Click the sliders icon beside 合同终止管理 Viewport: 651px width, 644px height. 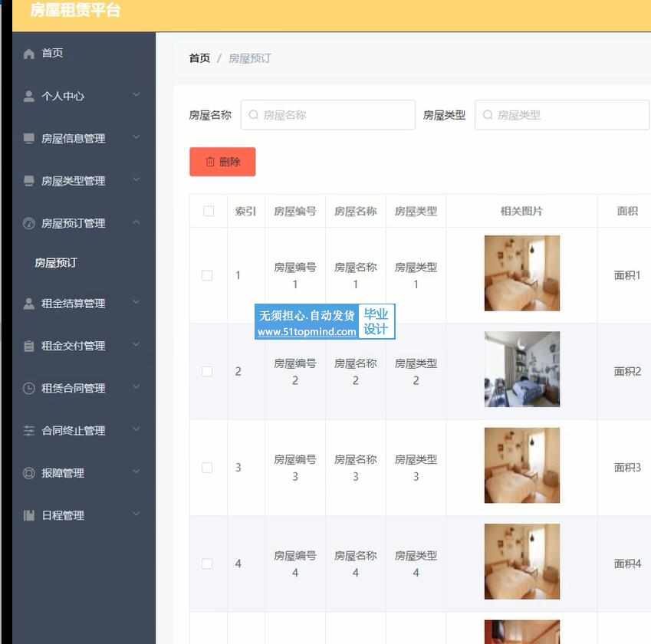point(28,431)
